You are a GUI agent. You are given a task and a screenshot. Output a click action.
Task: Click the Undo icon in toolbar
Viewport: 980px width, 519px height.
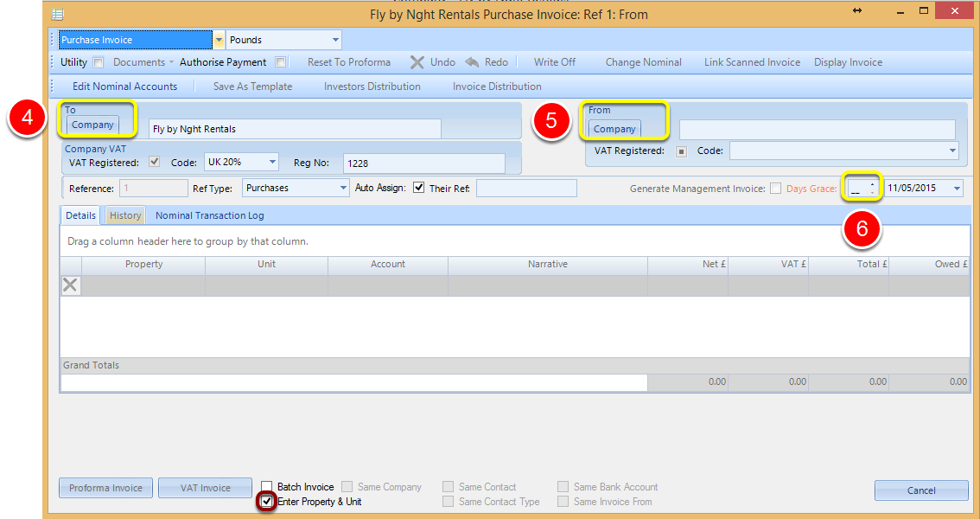[417, 62]
